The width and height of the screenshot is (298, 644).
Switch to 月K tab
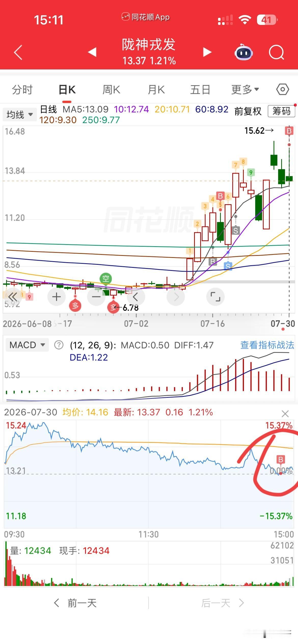(156, 90)
